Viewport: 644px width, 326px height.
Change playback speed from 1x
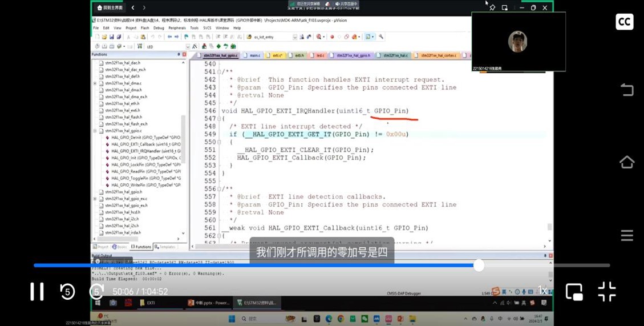tap(542, 291)
